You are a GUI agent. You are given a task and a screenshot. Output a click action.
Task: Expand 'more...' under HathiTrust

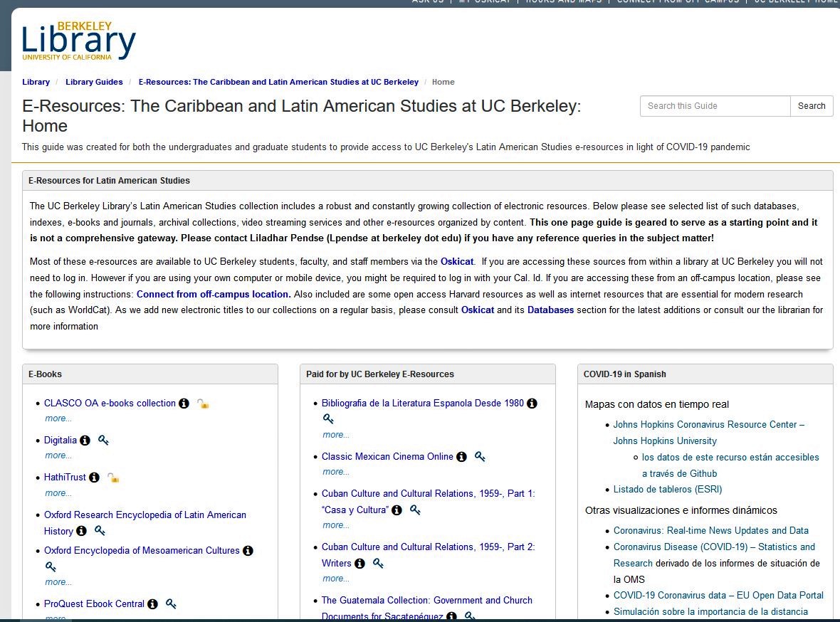(x=58, y=493)
